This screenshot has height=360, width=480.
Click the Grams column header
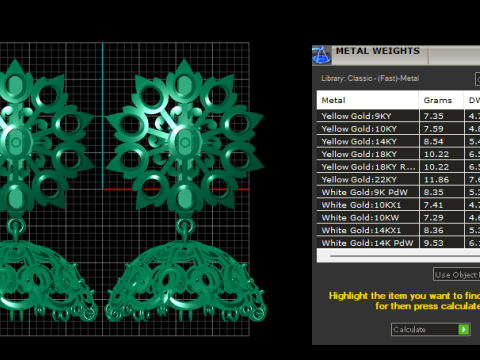pyautogui.click(x=441, y=100)
